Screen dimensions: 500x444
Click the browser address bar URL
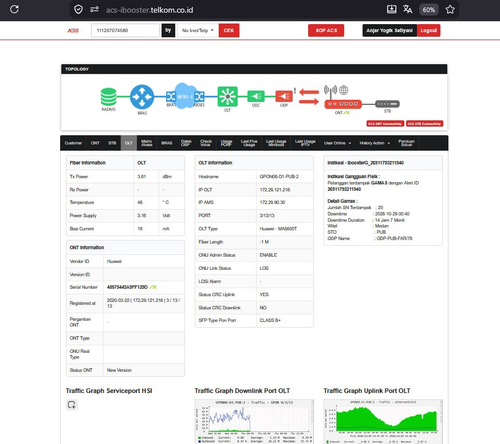149,10
